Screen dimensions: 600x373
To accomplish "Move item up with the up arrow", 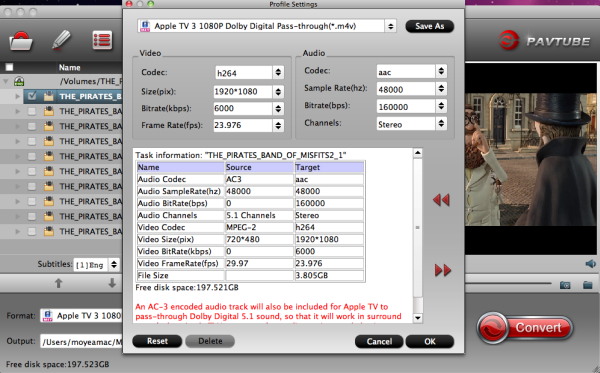I will click(59, 283).
